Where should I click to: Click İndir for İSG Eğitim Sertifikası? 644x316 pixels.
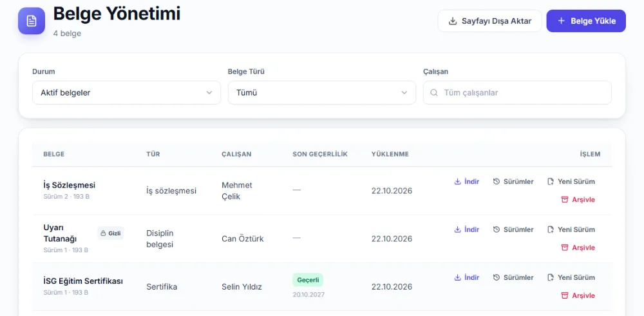coord(467,278)
